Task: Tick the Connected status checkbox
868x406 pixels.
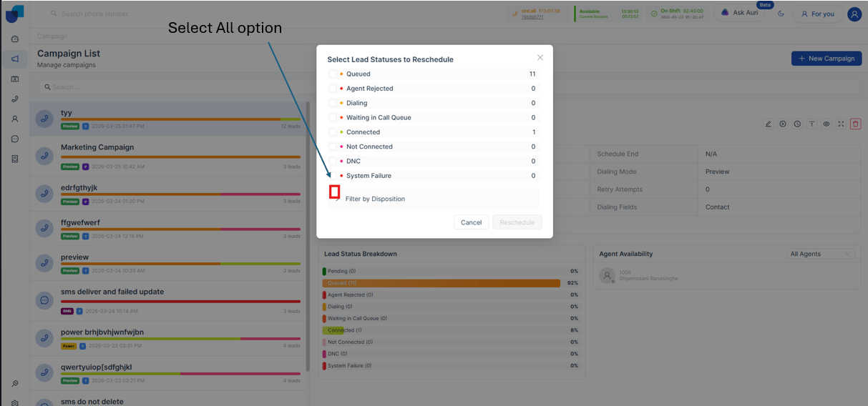Action: (332, 132)
